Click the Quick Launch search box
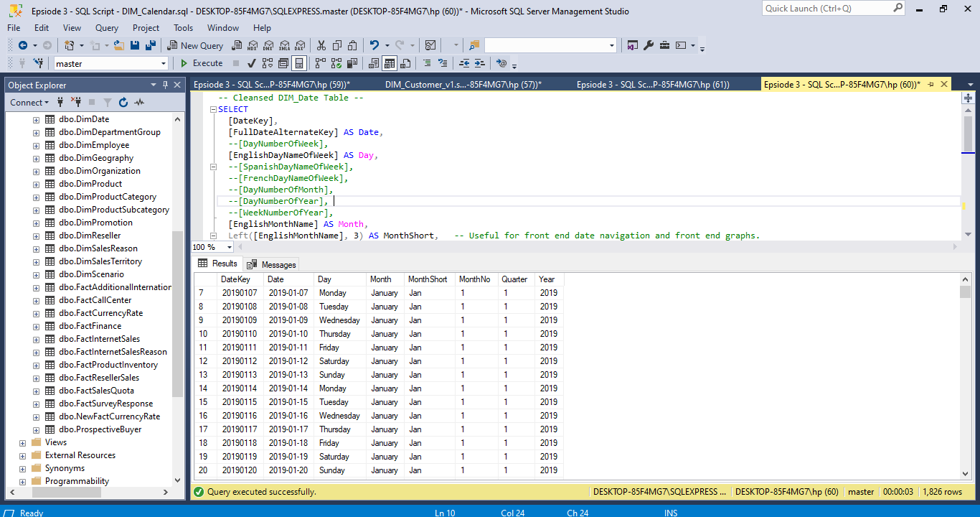This screenshot has width=980, height=517. [834, 9]
